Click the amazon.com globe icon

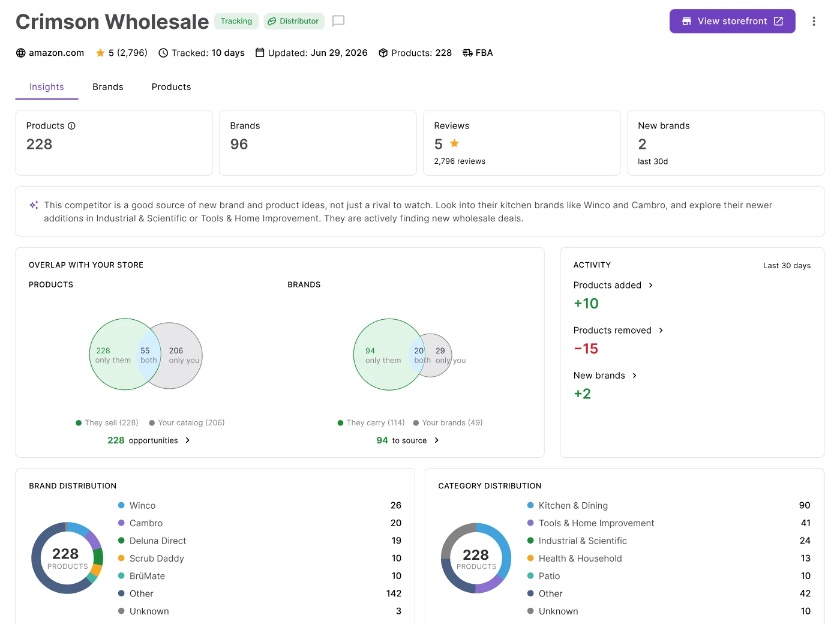pyautogui.click(x=21, y=53)
